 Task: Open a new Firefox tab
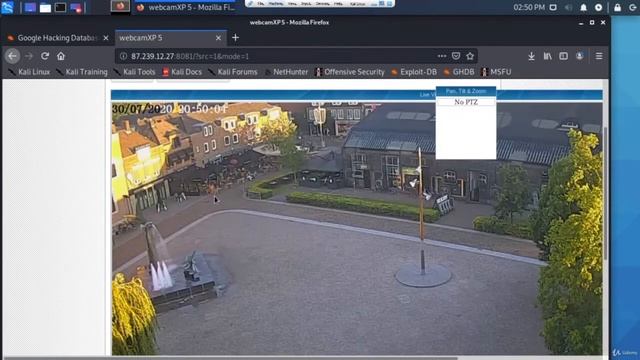point(236,38)
